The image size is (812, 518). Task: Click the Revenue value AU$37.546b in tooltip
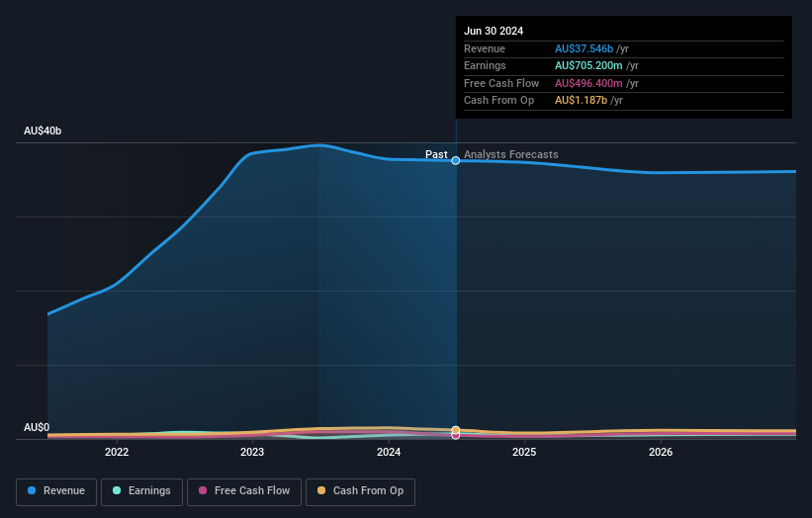584,48
